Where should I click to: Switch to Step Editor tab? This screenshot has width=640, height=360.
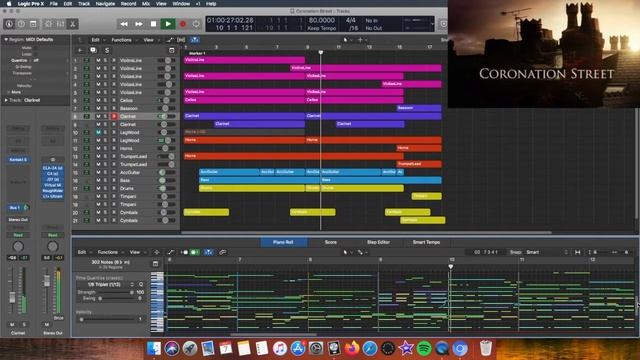(x=378, y=242)
